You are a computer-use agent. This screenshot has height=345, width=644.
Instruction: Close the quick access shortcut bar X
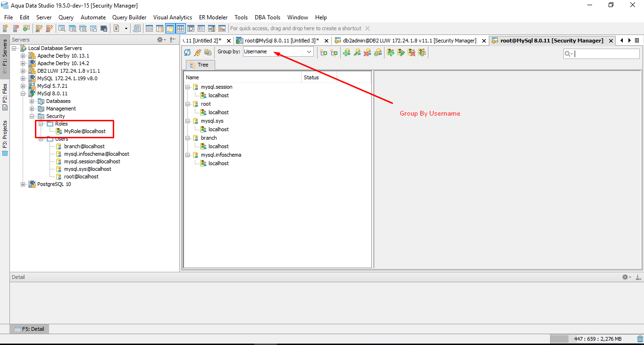pyautogui.click(x=368, y=28)
